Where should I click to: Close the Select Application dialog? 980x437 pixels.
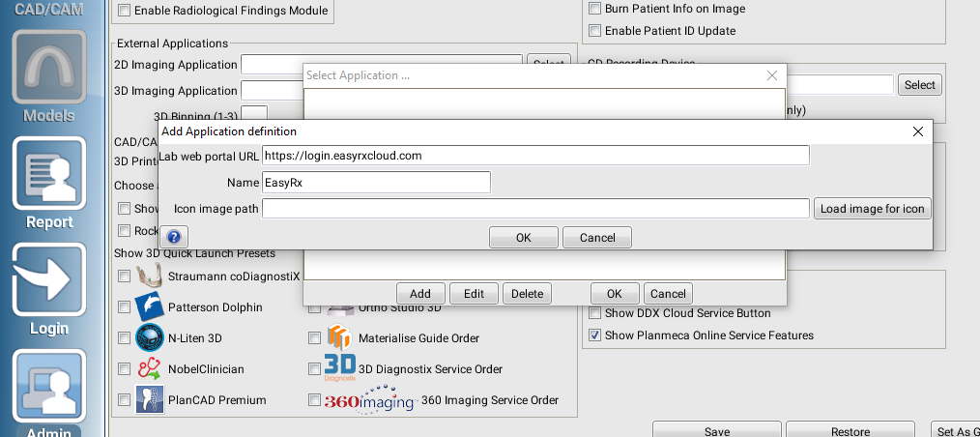point(772,75)
